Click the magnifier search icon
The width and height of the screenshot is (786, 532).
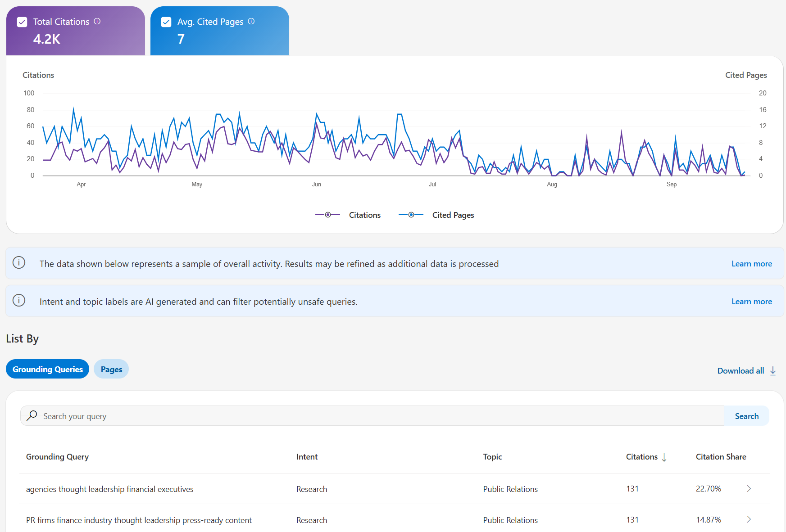click(32, 415)
